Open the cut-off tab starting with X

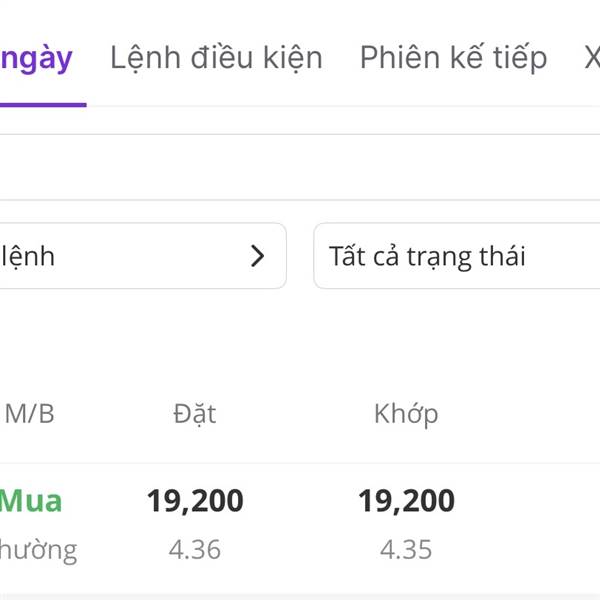click(x=592, y=58)
